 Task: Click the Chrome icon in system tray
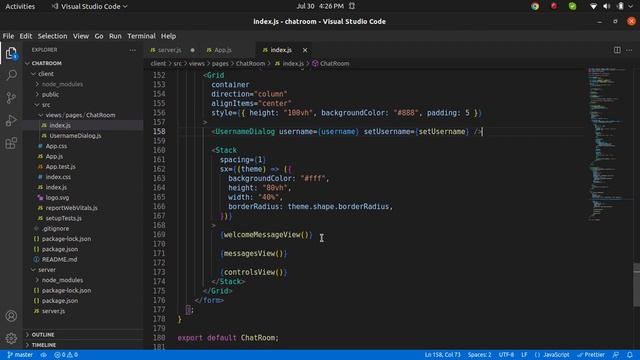point(535,6)
